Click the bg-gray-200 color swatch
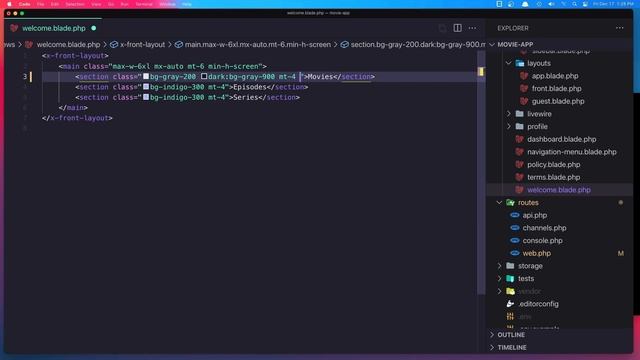 pyautogui.click(x=146, y=76)
